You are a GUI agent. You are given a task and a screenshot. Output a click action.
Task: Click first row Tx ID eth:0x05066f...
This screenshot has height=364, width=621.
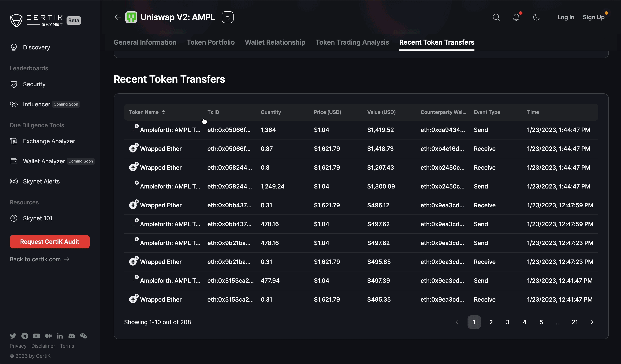tap(229, 130)
